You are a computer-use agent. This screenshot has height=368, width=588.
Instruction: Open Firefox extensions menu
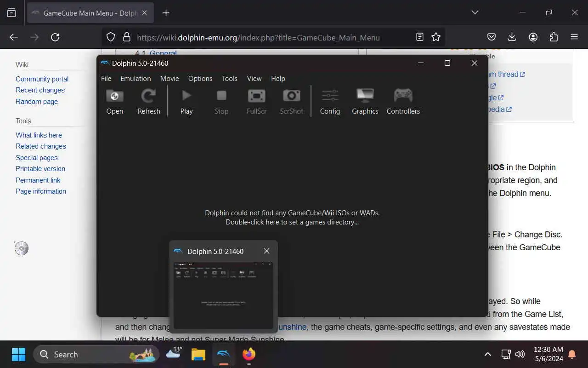pyautogui.click(x=554, y=37)
